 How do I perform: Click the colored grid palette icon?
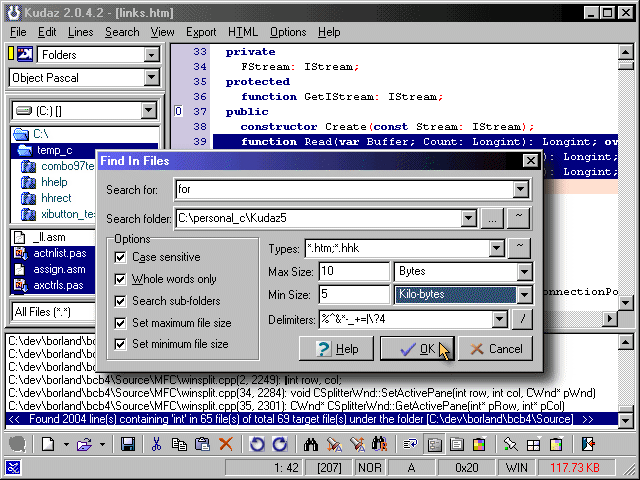point(479,444)
